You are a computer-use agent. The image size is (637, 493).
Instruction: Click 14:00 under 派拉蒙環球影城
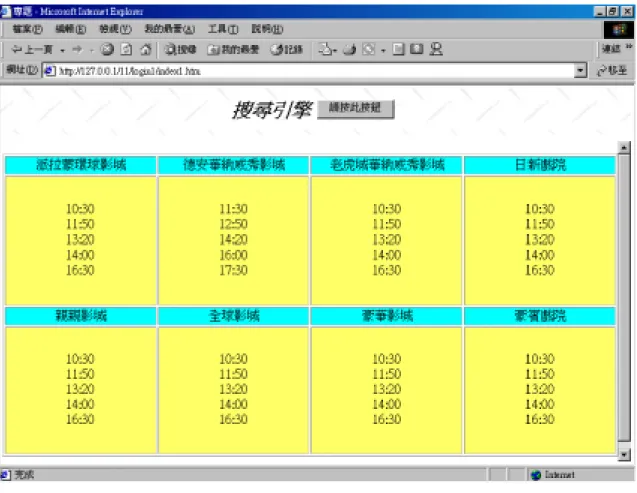80,255
